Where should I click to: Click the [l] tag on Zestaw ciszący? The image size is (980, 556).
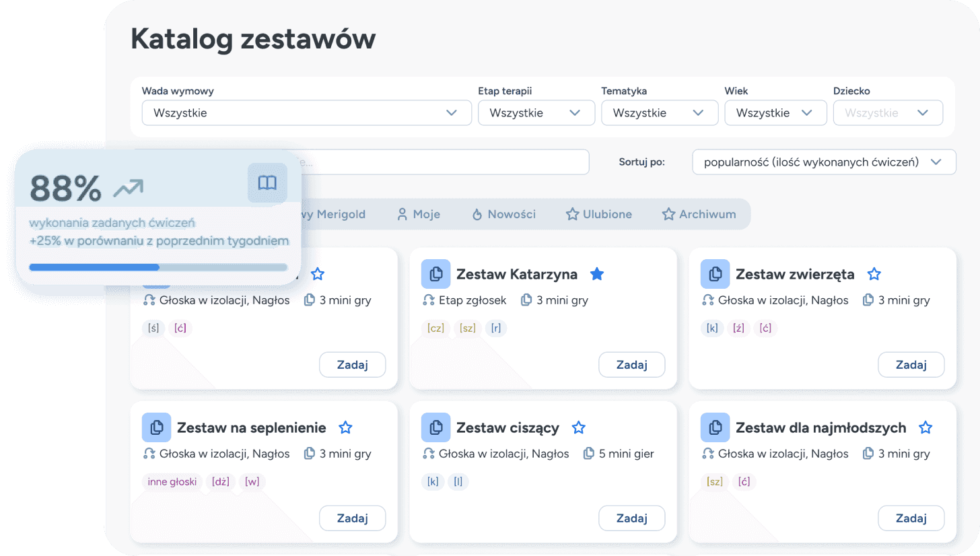pos(458,482)
